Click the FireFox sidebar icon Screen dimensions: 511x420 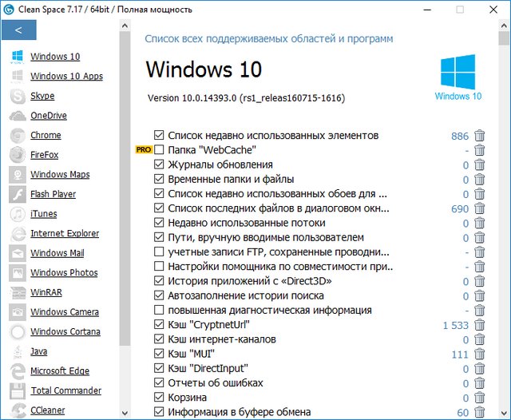click(x=18, y=155)
